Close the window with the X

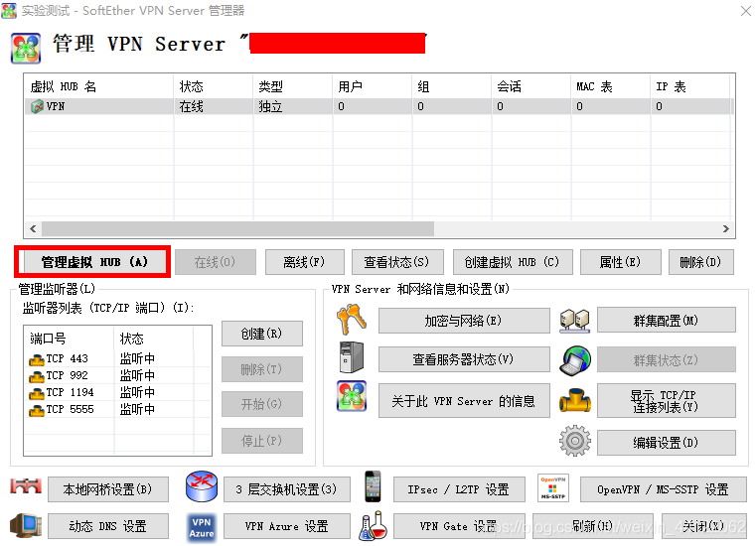(745, 11)
